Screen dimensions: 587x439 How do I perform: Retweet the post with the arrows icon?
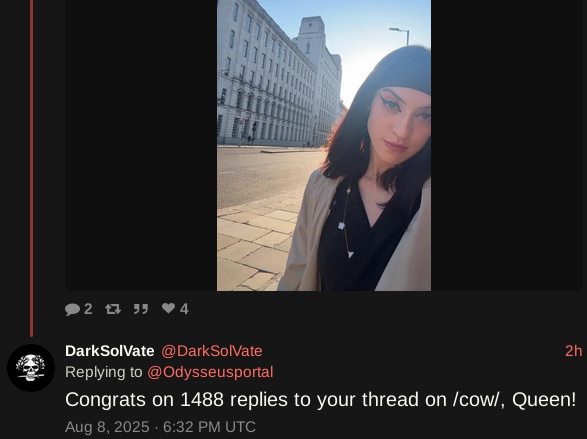point(113,309)
